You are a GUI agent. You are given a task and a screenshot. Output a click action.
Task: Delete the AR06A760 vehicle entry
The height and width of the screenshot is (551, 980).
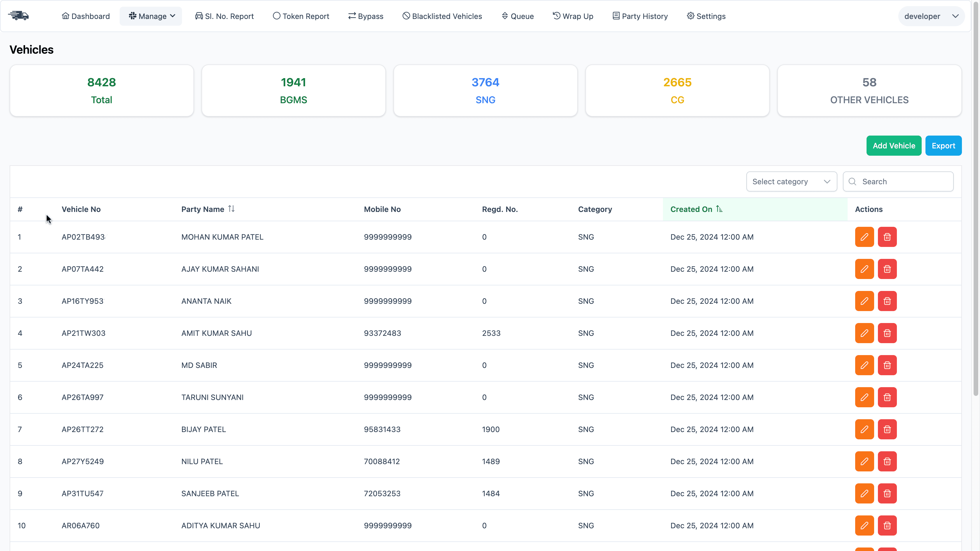887,526
